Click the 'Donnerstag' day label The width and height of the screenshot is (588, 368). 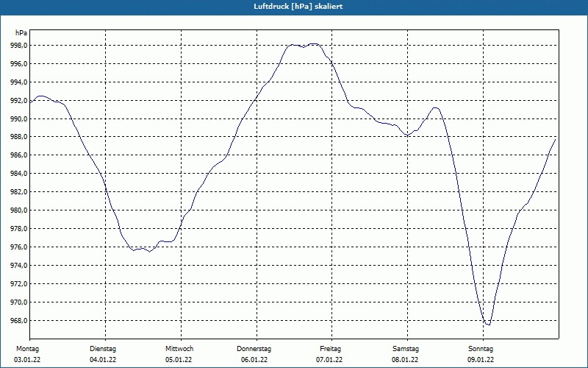pyautogui.click(x=254, y=349)
